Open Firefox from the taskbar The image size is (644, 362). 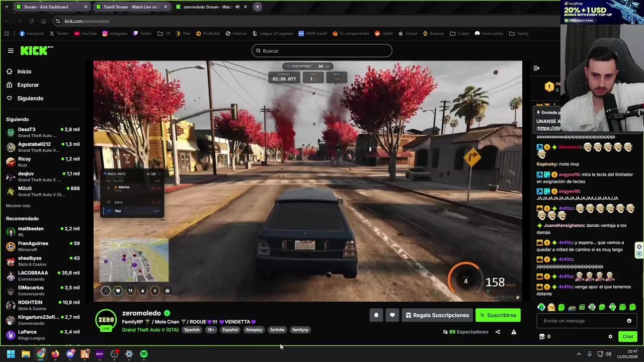point(55,354)
